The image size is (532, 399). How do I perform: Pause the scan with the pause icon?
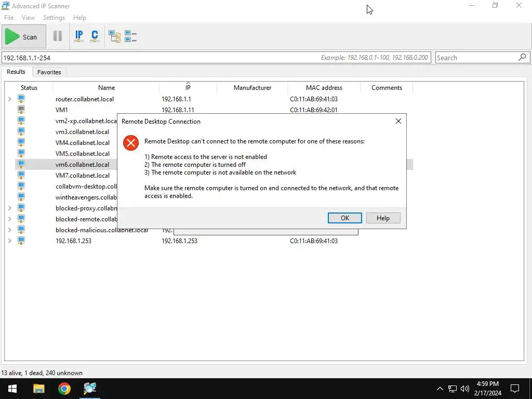(x=58, y=36)
